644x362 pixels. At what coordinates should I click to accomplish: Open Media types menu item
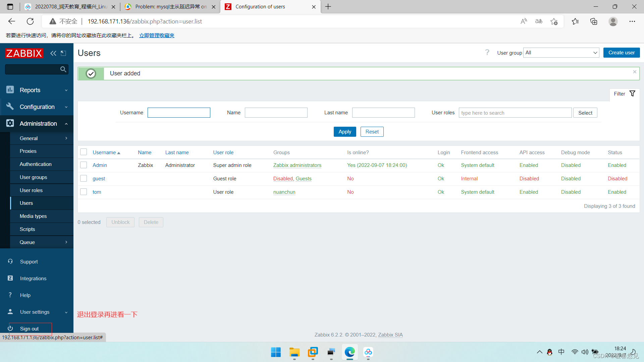point(33,216)
